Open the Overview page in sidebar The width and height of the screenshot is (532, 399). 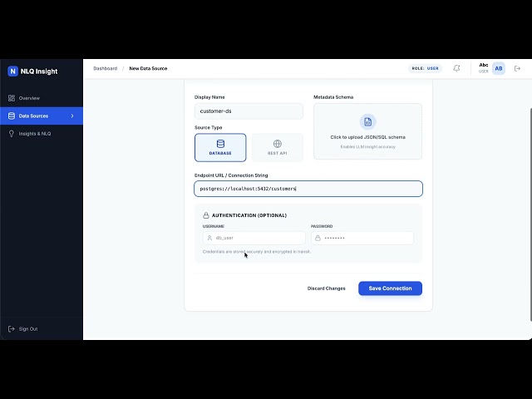[42, 98]
